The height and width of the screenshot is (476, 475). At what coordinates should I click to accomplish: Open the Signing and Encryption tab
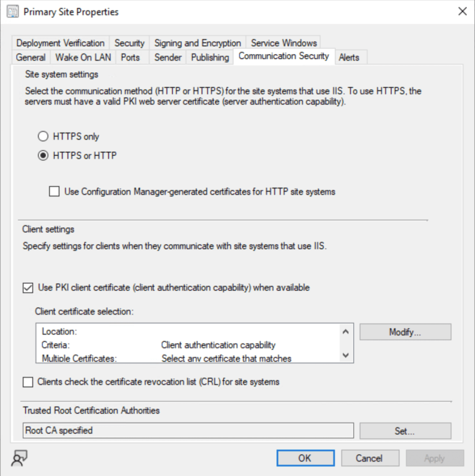click(x=198, y=43)
